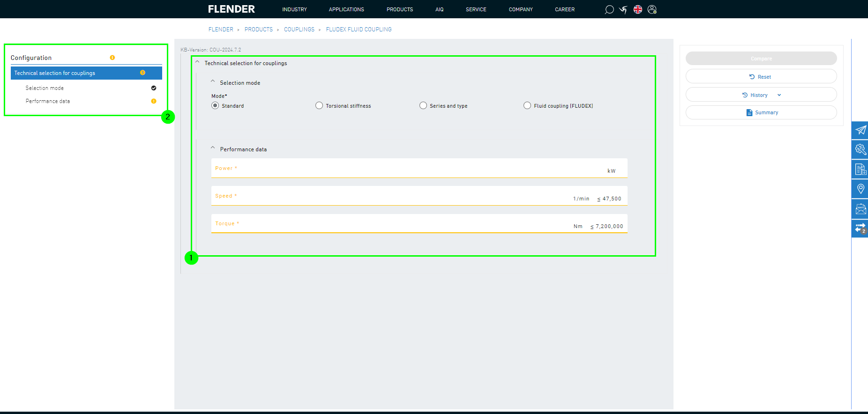The image size is (868, 414).
Task: Select the Torsional stiffness radio button
Action: point(319,105)
